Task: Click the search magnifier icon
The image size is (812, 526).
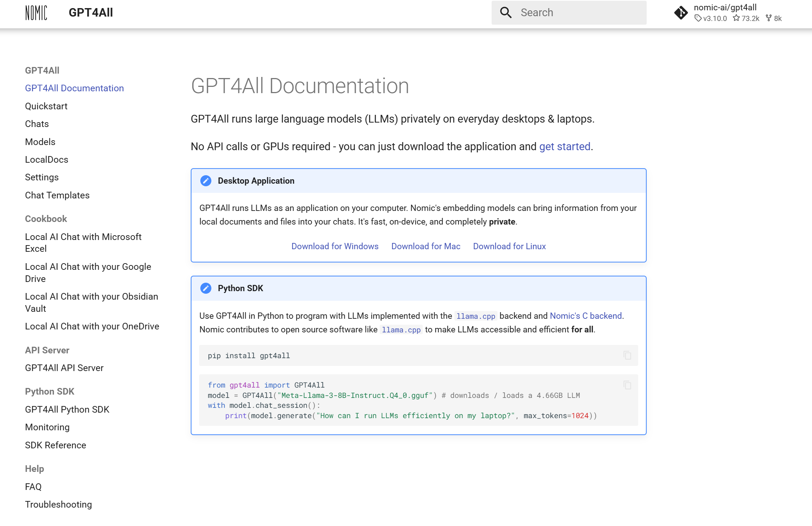Action: pyautogui.click(x=506, y=13)
